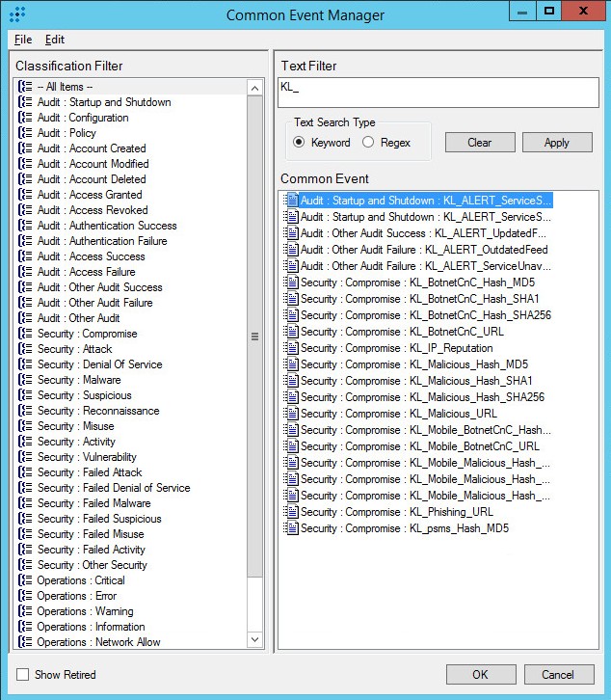
Task: Select the Keyword search type
Action: (x=299, y=143)
